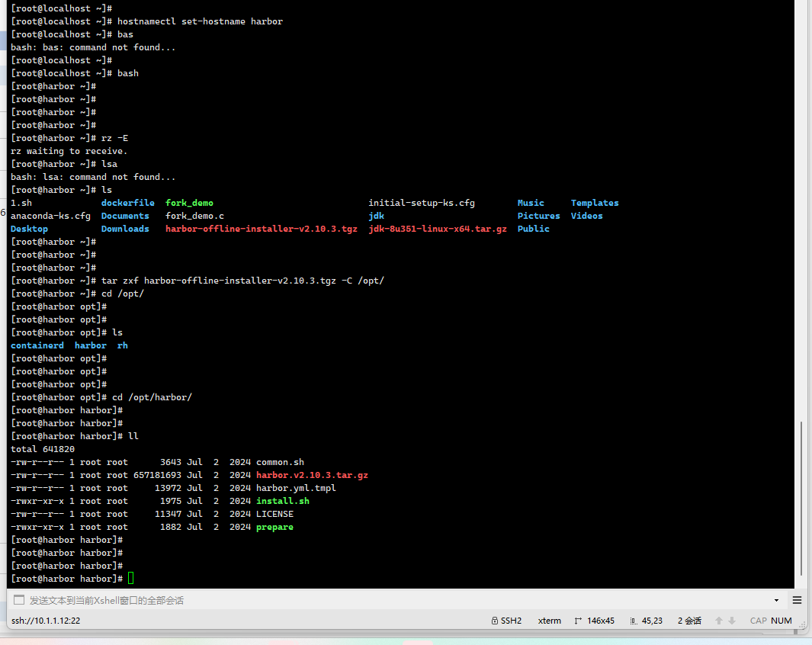
Task: Click the dockerfile directory name
Action: tap(128, 203)
